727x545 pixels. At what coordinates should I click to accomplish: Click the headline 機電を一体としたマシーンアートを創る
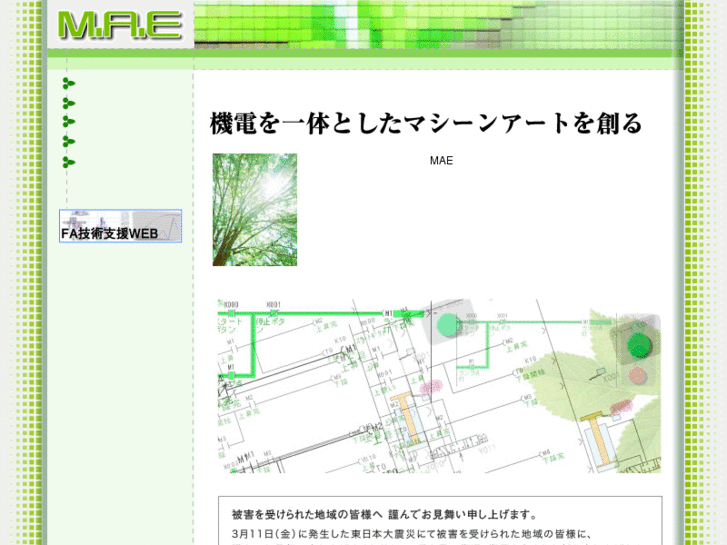point(426,123)
